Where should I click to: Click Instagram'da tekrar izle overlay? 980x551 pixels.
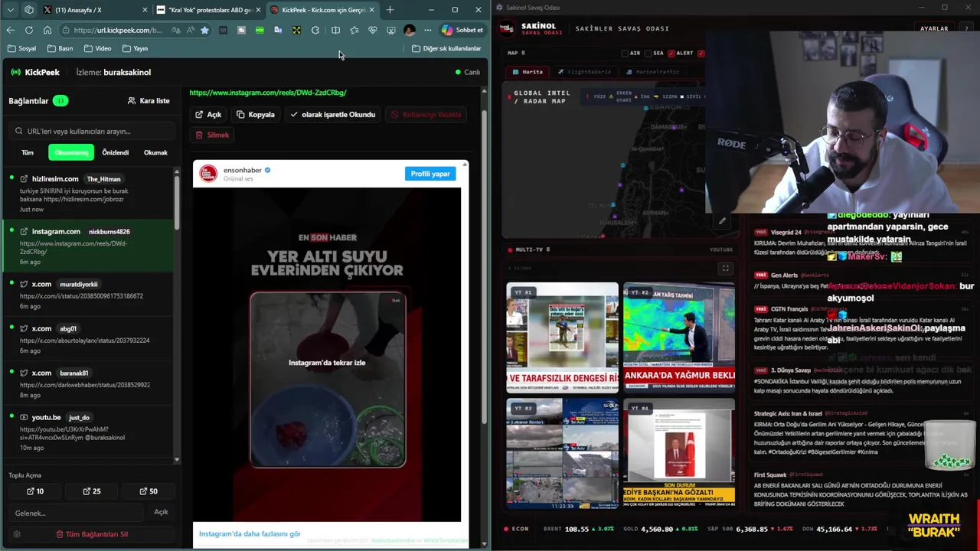[327, 363]
